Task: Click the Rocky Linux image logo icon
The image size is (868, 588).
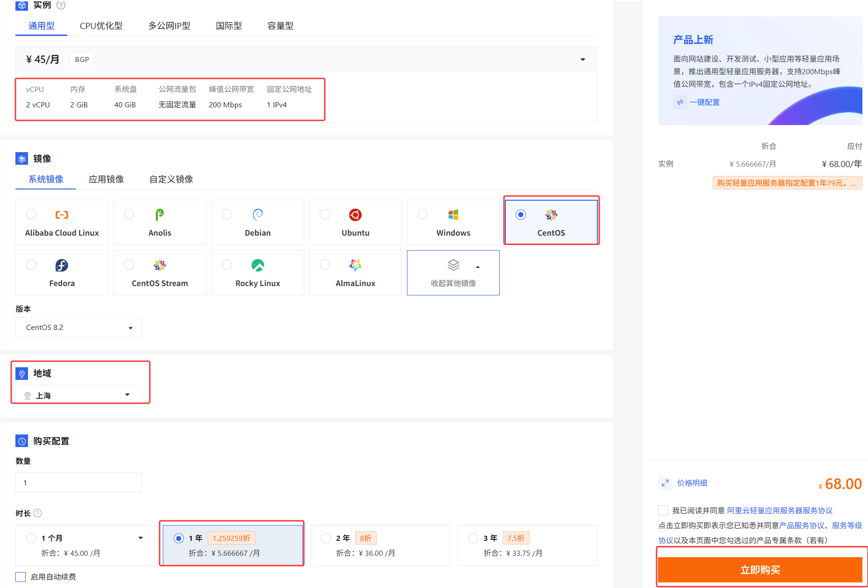Action: [x=258, y=265]
